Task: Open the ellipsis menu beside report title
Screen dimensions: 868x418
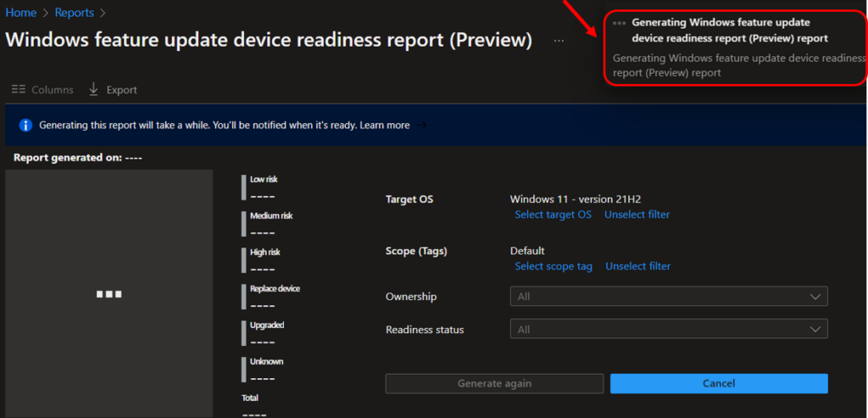Action: (x=559, y=41)
